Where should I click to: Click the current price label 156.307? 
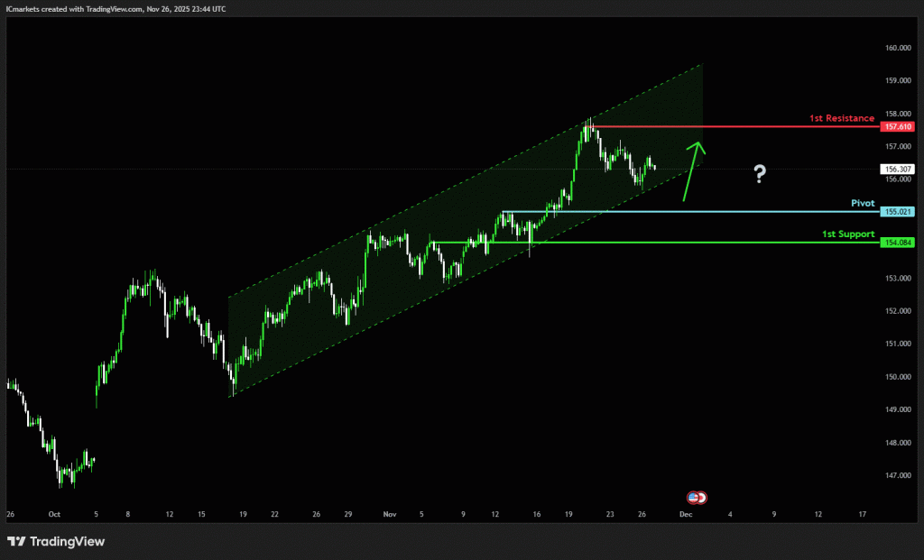point(897,169)
